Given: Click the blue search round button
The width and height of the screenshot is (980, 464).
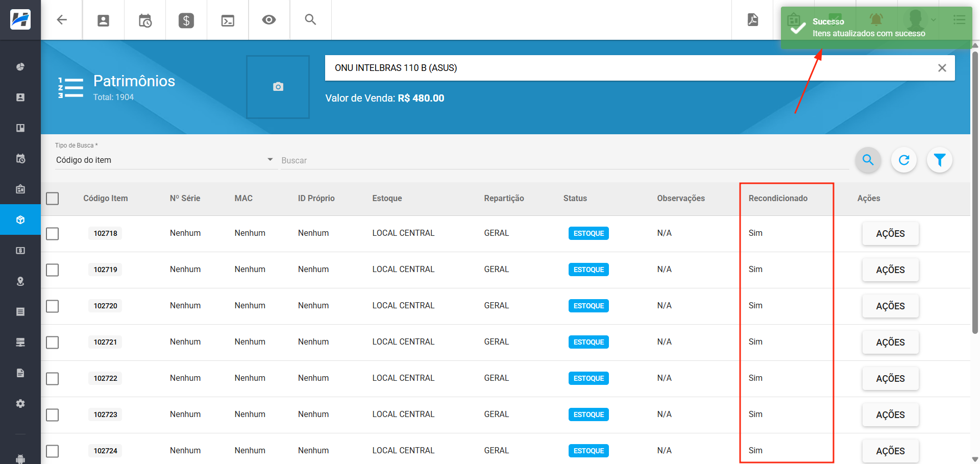Looking at the screenshot, I should 868,160.
